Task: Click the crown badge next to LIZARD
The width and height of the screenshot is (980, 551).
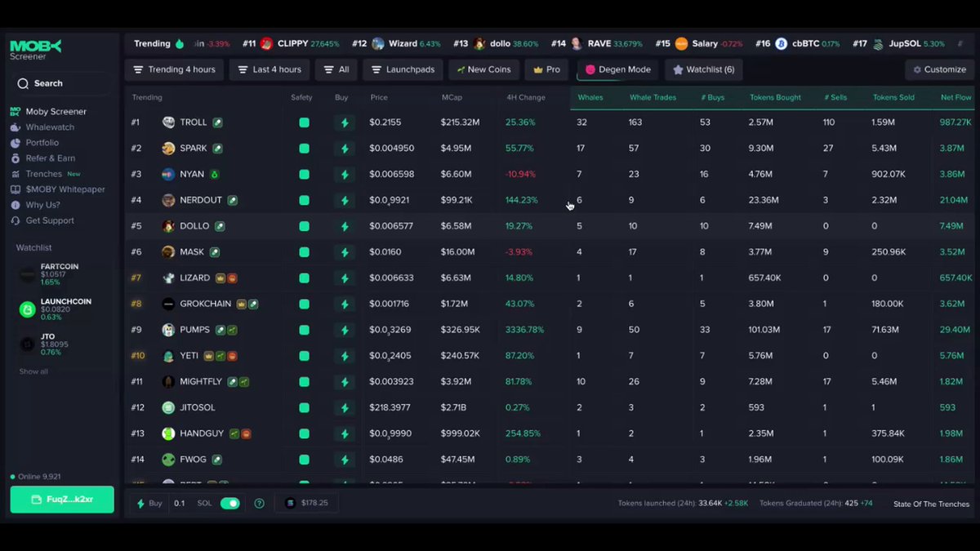Action: coord(220,278)
